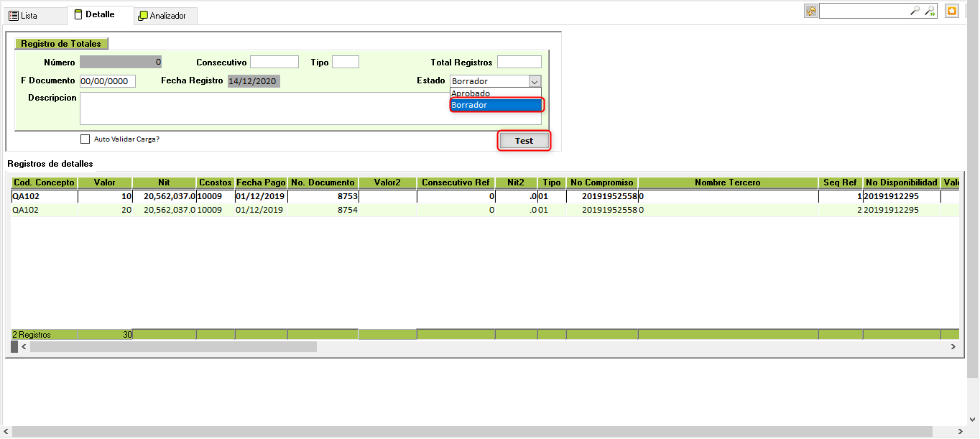The image size is (980, 439).
Task: Click the orange star favorites icon
Action: [x=952, y=11]
